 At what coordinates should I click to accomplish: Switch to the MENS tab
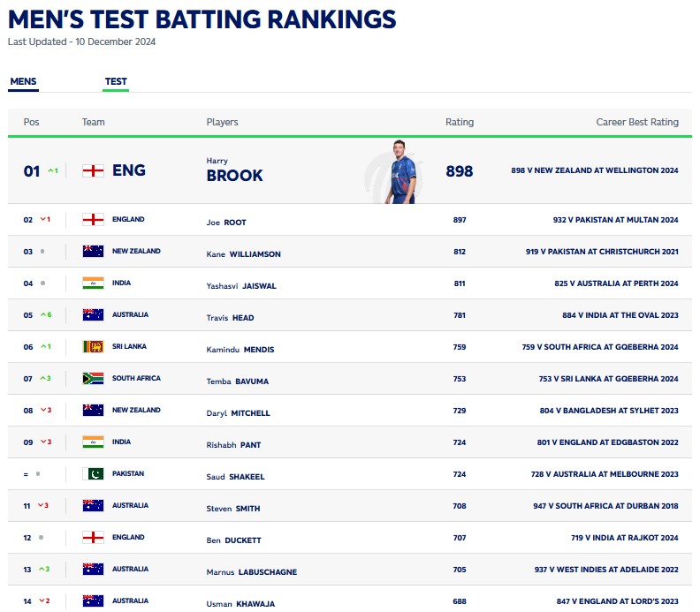(23, 82)
